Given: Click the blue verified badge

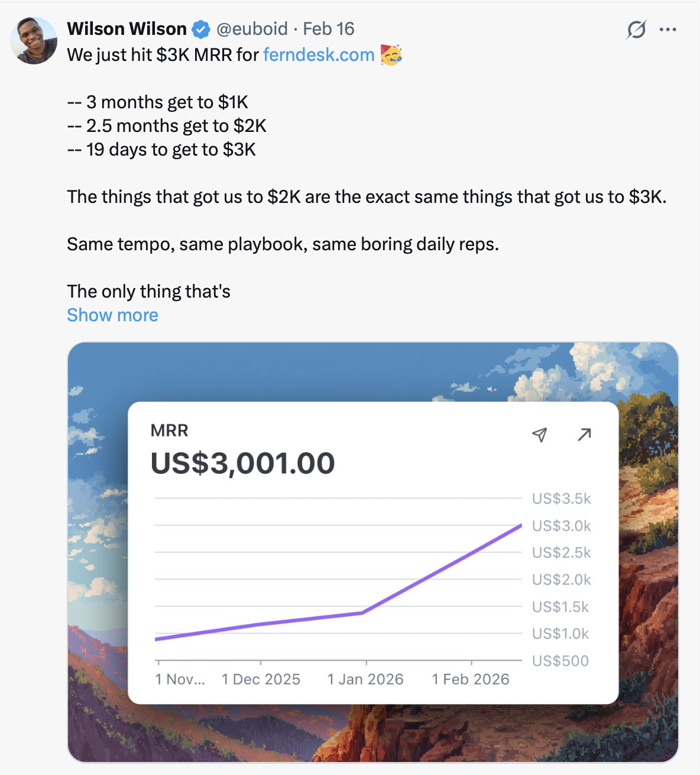Looking at the screenshot, I should coord(201,29).
